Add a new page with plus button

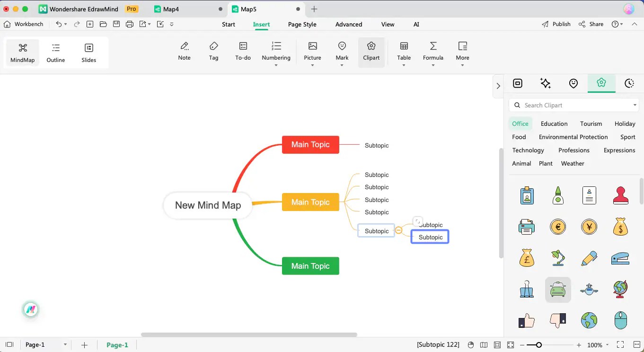coord(84,345)
